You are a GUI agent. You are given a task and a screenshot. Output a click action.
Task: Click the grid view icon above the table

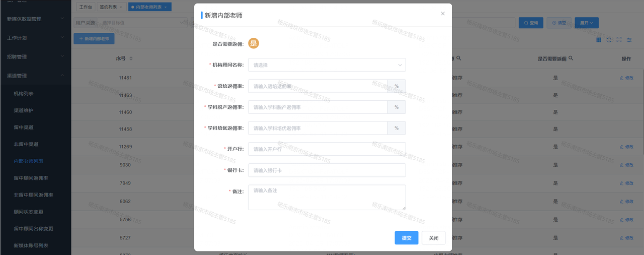tap(599, 40)
